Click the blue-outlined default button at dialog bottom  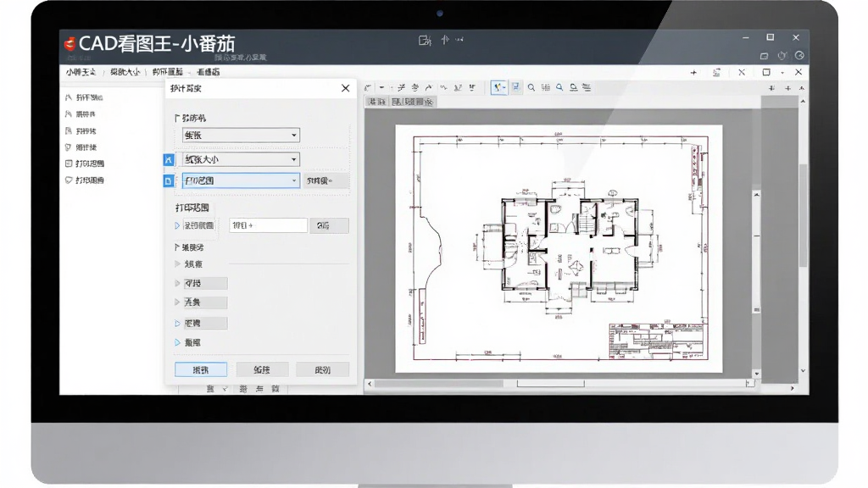point(201,369)
